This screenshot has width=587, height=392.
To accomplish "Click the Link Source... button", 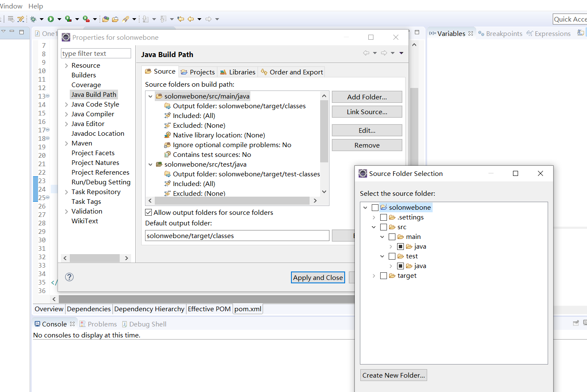I will coord(367,112).
